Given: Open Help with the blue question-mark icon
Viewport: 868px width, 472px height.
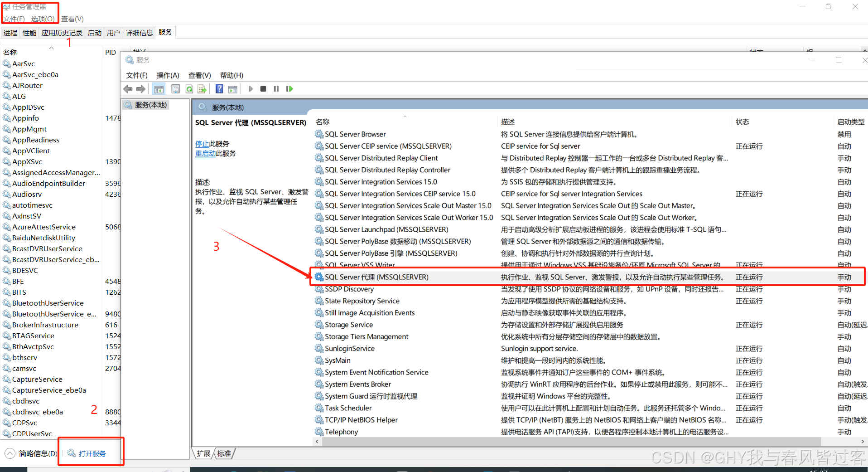Looking at the screenshot, I should pos(219,89).
